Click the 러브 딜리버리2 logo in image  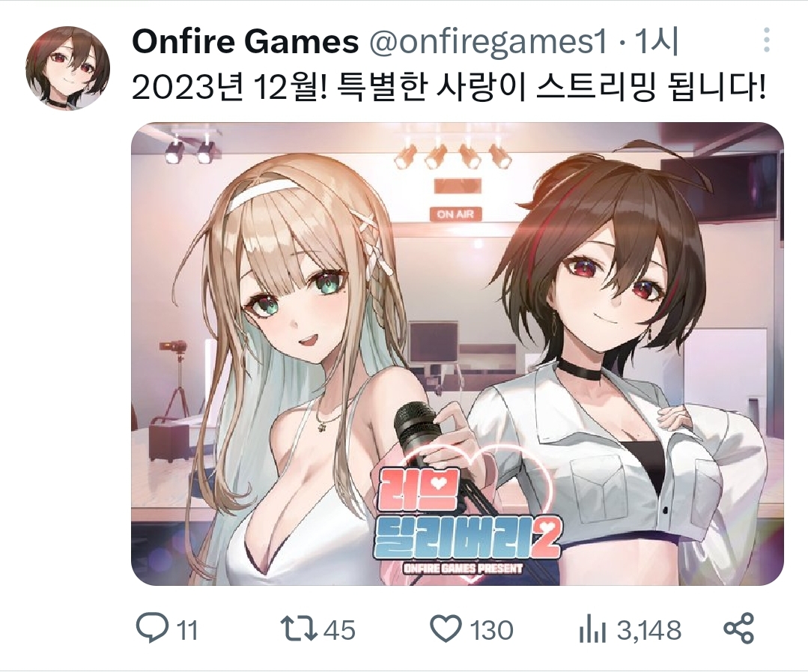(x=467, y=521)
